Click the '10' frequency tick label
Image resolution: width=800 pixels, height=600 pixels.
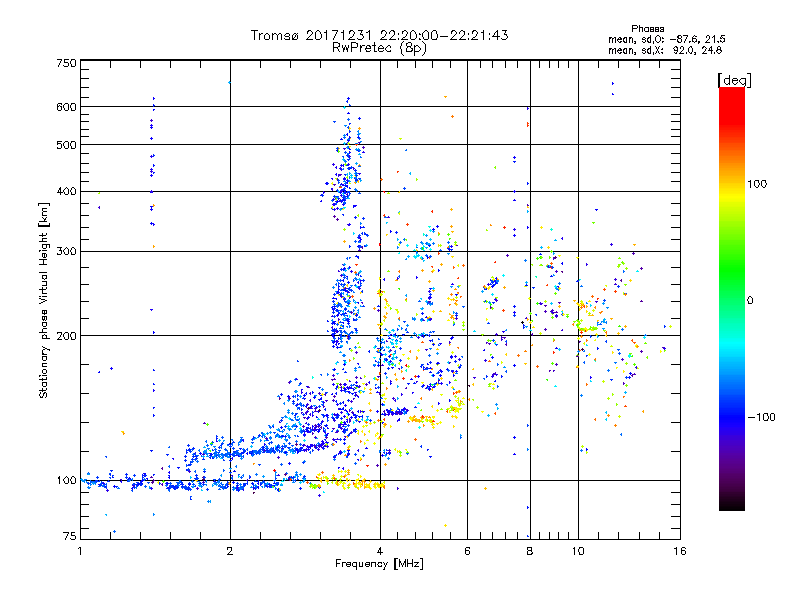(x=578, y=551)
